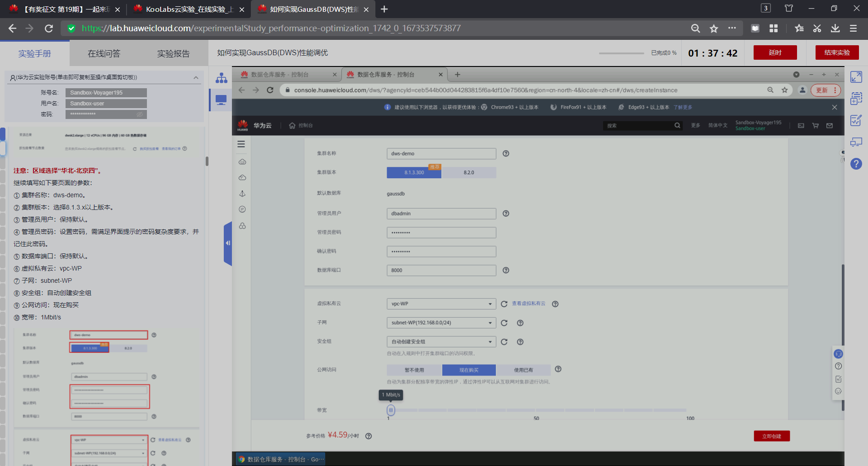
Task: Close the browser recommendation banner
Action: (x=835, y=107)
